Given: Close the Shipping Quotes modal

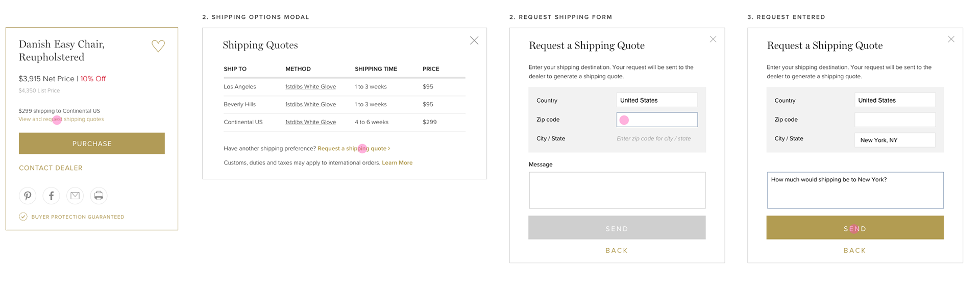Looking at the screenshot, I should (474, 40).
